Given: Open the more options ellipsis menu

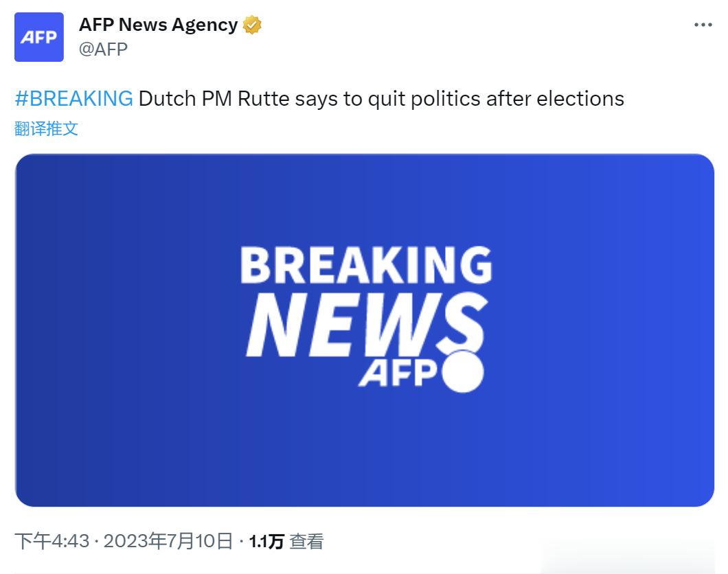Looking at the screenshot, I should coord(703,25).
